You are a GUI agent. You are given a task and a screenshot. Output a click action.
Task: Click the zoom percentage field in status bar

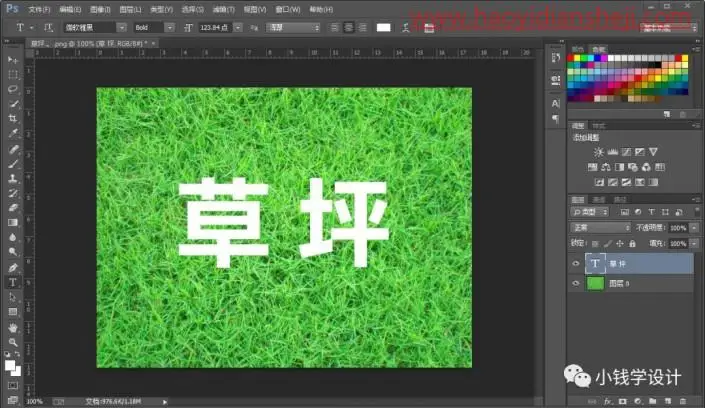coord(35,402)
